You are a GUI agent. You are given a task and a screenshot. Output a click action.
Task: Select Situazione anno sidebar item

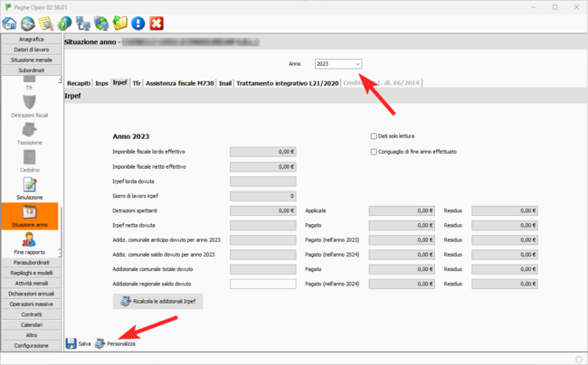click(30, 216)
